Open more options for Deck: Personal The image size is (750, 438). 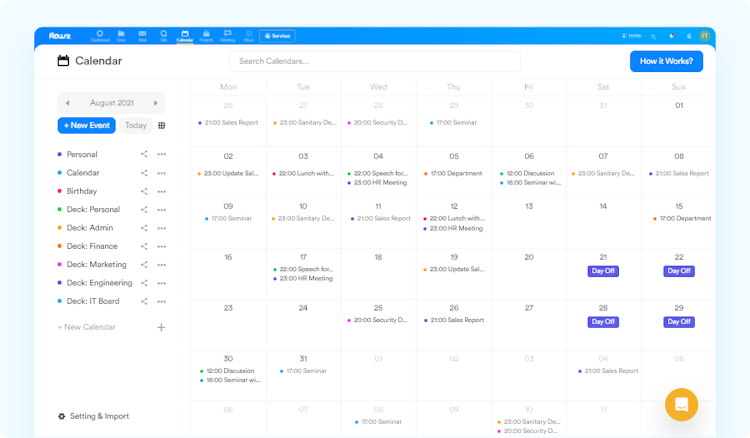[162, 210]
